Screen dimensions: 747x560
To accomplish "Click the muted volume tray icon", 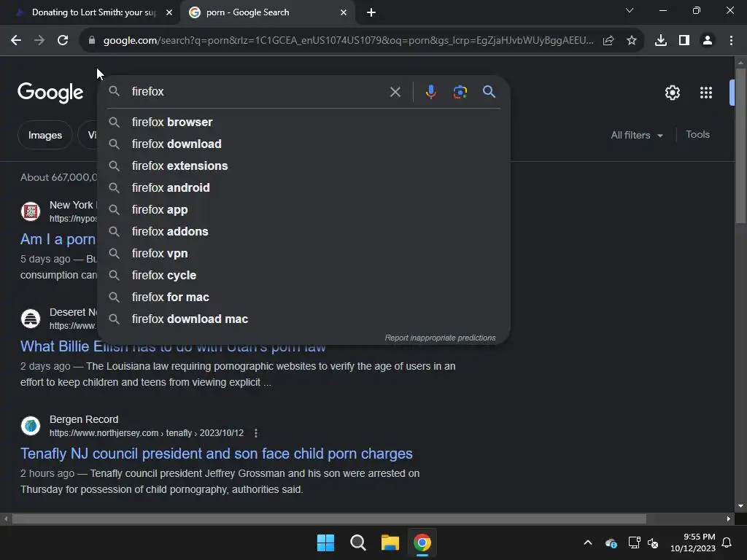I will [x=653, y=542].
